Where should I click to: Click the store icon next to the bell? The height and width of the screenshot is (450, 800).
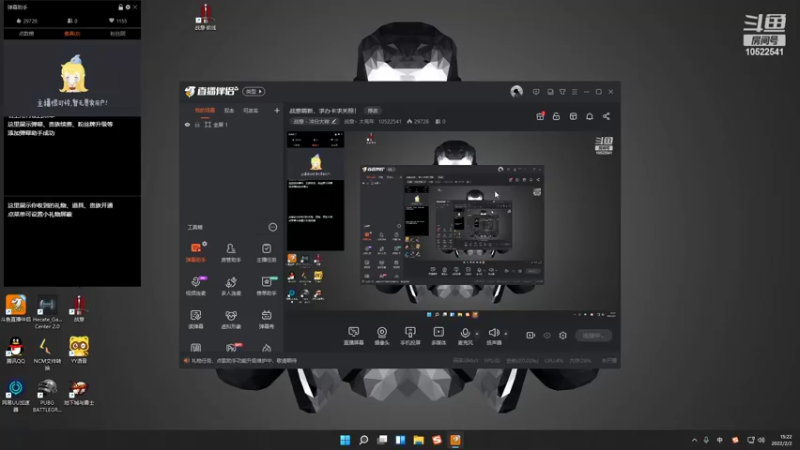click(573, 116)
